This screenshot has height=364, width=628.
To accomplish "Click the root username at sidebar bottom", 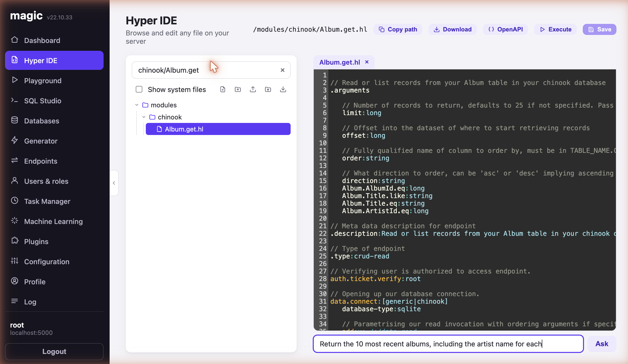I will coord(17,325).
